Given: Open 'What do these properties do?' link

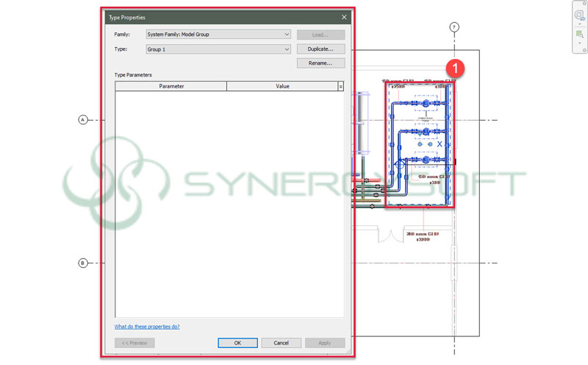Looking at the screenshot, I should [147, 326].
